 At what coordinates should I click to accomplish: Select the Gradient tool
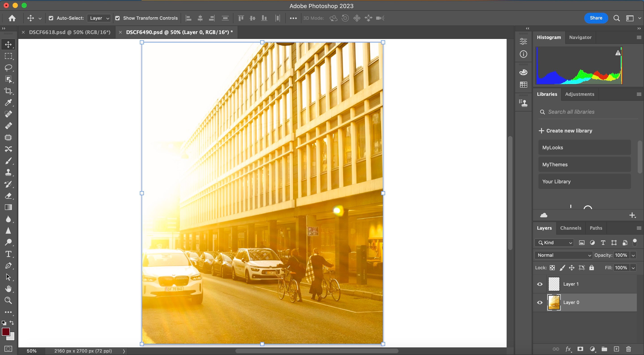[8, 207]
